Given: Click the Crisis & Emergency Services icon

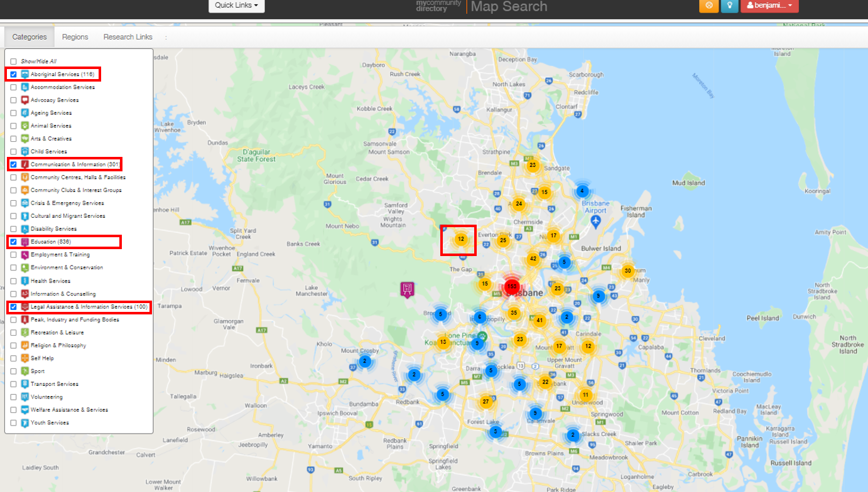Looking at the screenshot, I should [25, 203].
